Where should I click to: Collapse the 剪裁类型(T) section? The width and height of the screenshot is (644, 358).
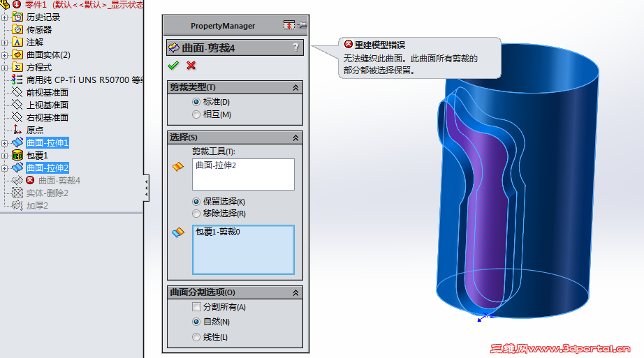[295, 87]
